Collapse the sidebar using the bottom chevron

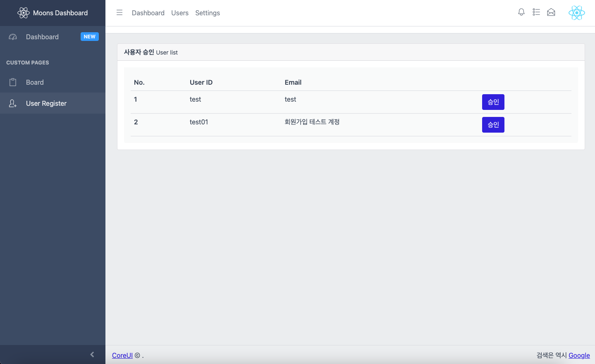click(92, 354)
